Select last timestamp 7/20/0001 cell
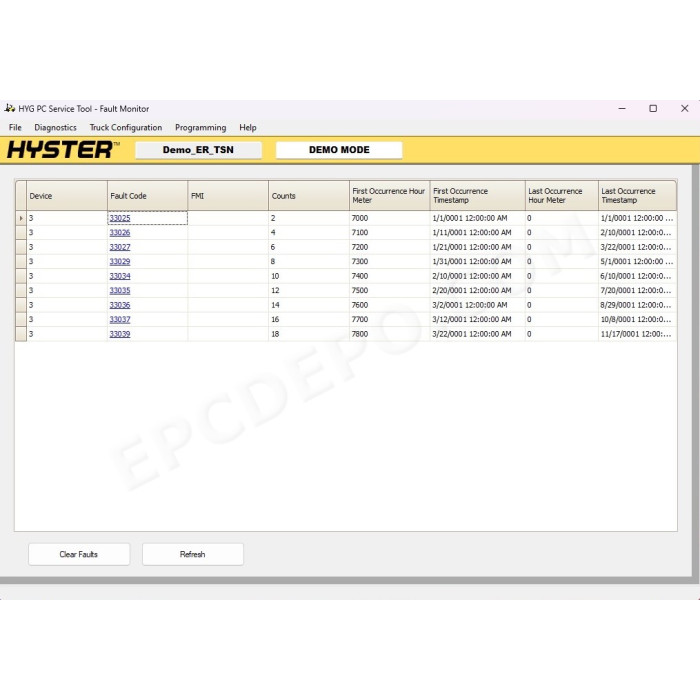 click(x=638, y=291)
